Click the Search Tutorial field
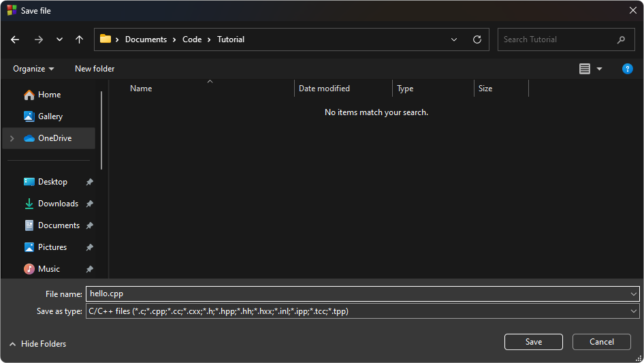The width and height of the screenshot is (644, 363). (x=566, y=40)
